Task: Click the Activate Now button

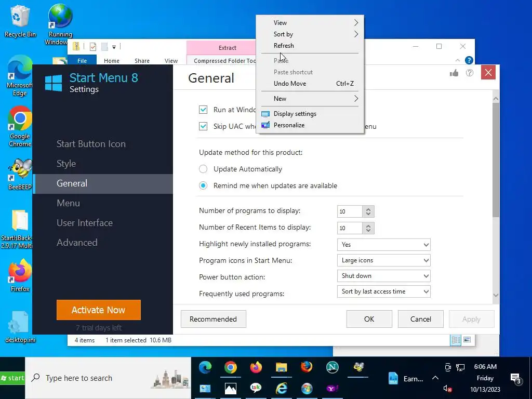Action: pos(98,310)
